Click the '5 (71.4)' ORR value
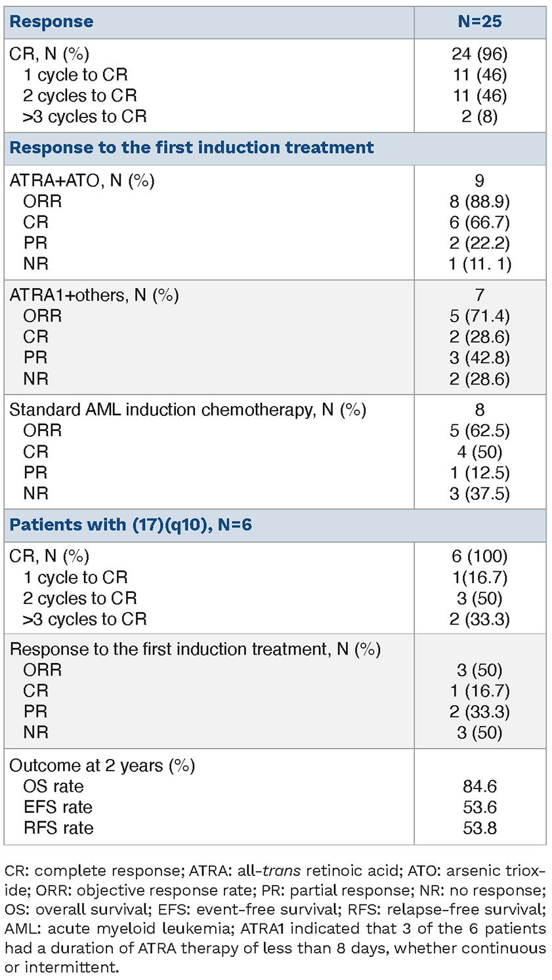This screenshot has width=552, height=980. coord(480,316)
